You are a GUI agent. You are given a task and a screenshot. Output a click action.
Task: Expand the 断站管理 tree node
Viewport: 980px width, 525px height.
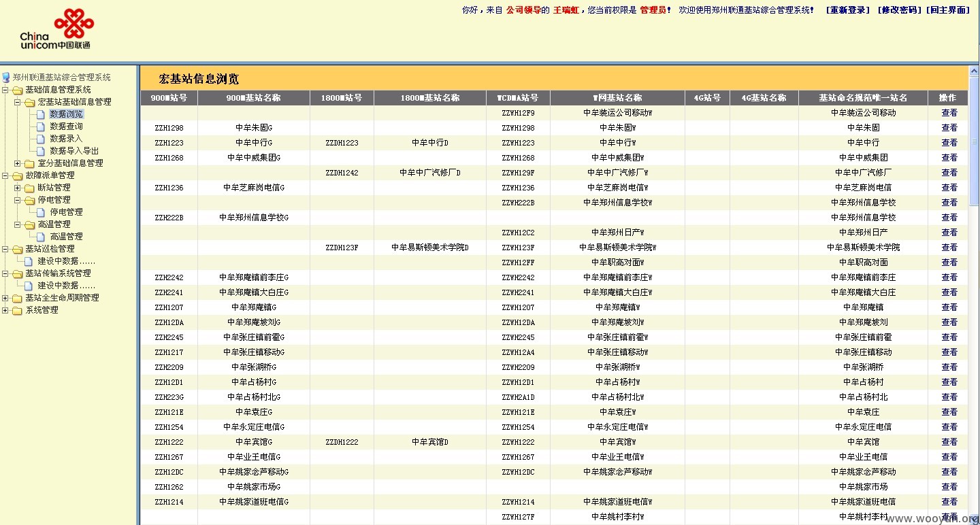tap(18, 188)
